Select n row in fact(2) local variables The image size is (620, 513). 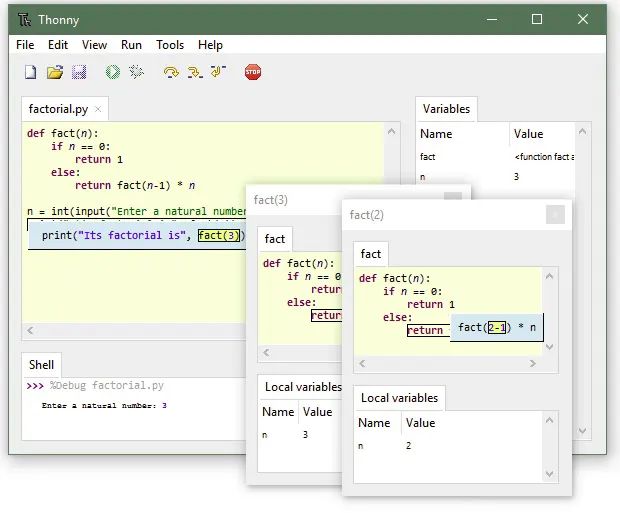coord(449,446)
